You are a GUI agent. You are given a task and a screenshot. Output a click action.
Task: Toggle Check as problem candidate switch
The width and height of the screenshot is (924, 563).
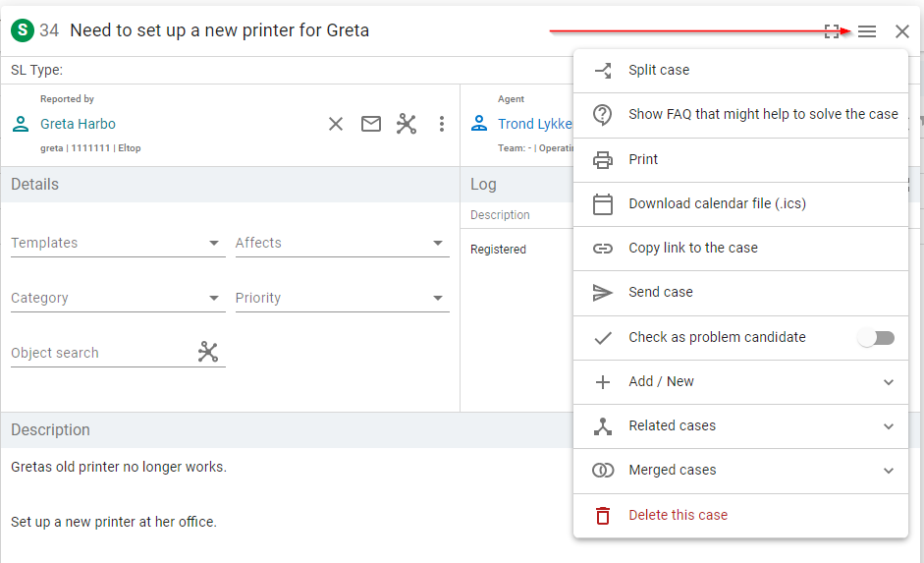(876, 338)
